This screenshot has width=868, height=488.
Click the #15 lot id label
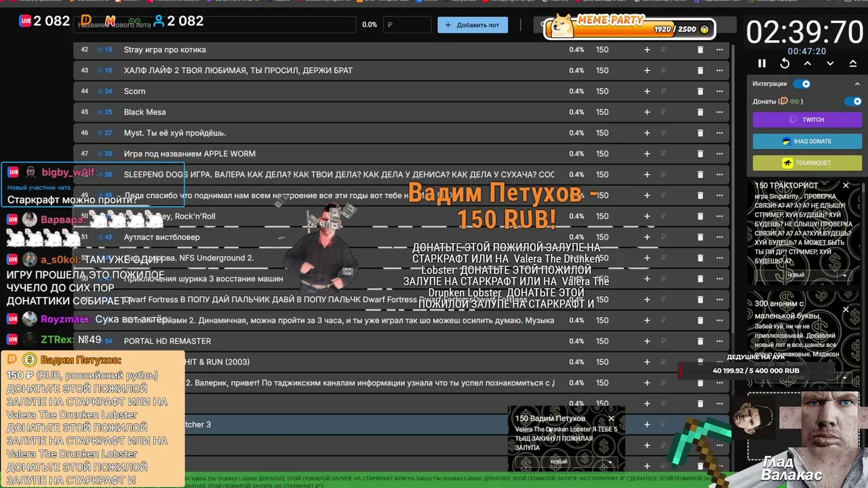click(105, 49)
